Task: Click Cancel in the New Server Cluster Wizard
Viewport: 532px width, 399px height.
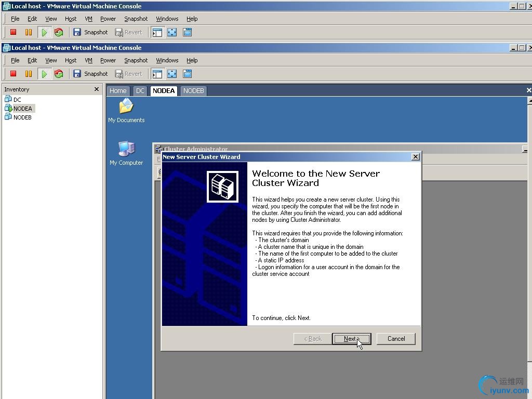Action: coord(396,339)
